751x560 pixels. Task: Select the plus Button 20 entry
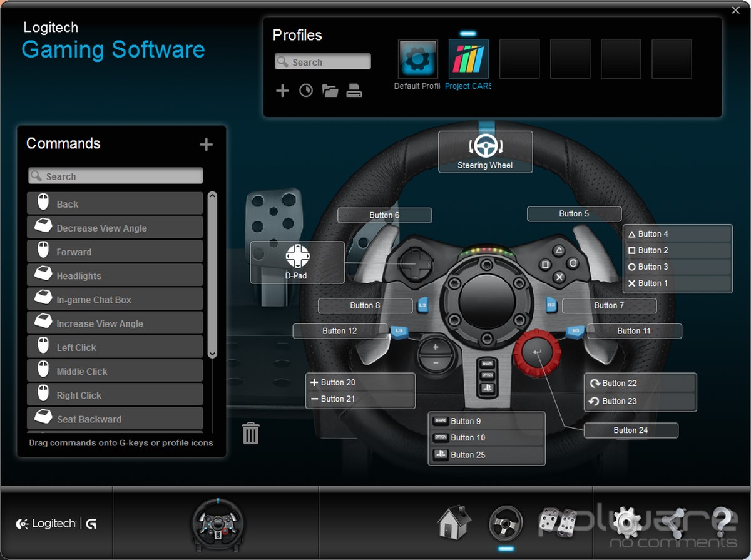[360, 382]
